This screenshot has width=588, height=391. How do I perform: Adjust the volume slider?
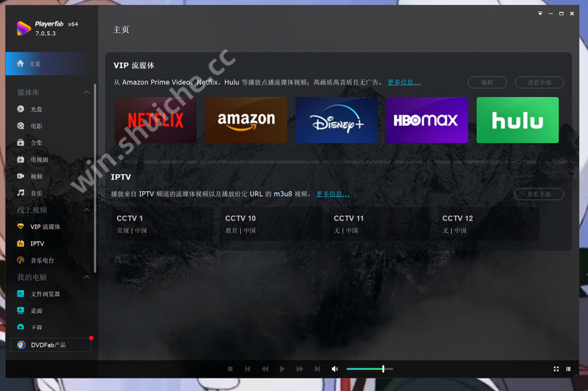point(370,369)
